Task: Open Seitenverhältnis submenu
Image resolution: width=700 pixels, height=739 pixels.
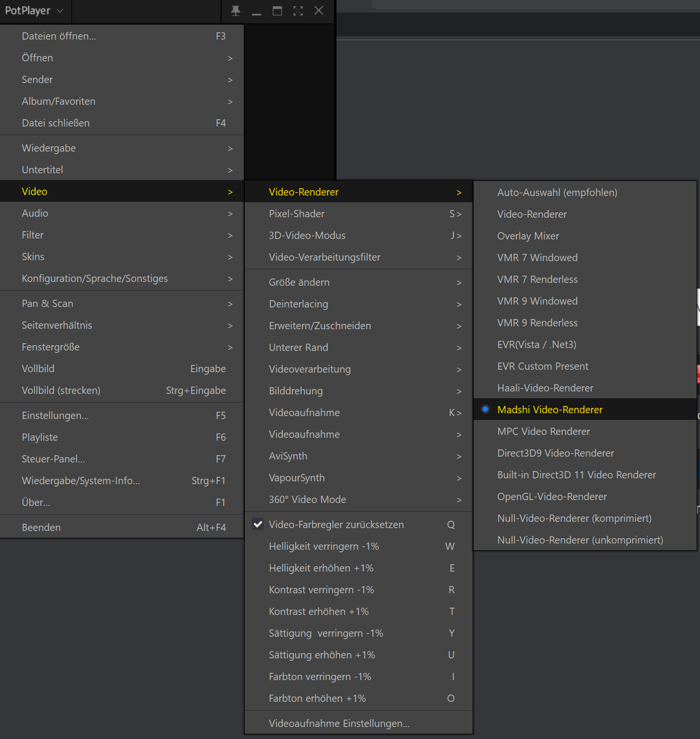Action: pos(122,325)
